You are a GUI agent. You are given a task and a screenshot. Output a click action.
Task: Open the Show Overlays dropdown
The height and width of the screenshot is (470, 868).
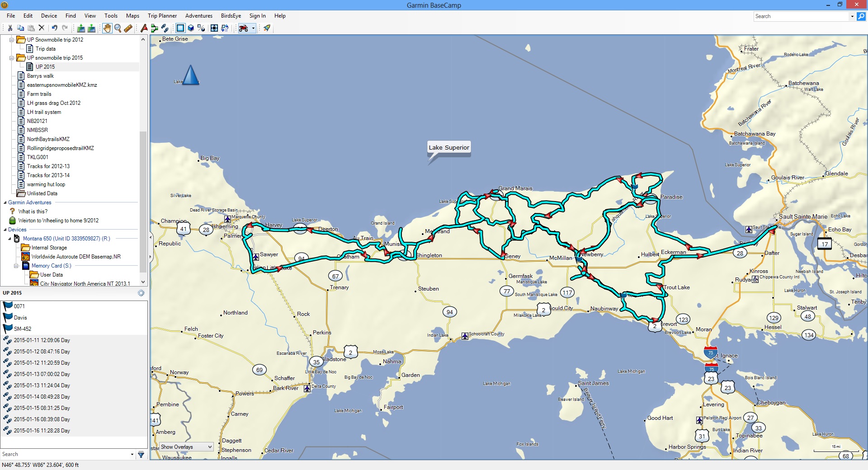pos(186,447)
